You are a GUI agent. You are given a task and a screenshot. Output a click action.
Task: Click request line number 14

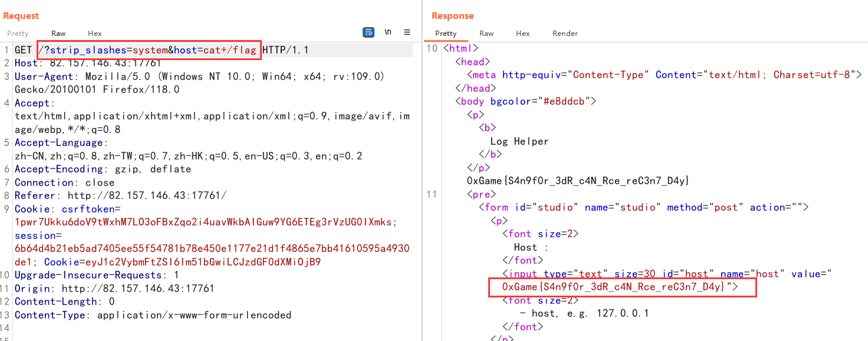5,328
